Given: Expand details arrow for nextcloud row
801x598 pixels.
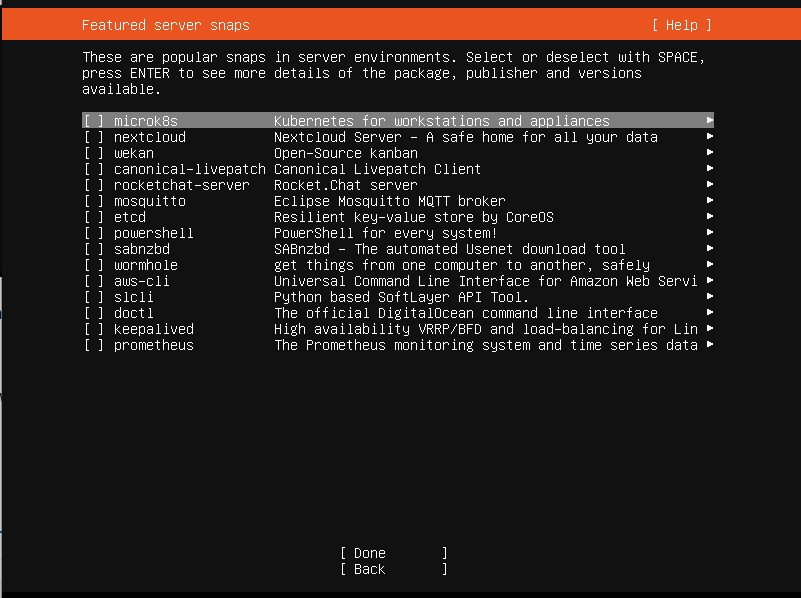Looking at the screenshot, I should click(x=710, y=136).
